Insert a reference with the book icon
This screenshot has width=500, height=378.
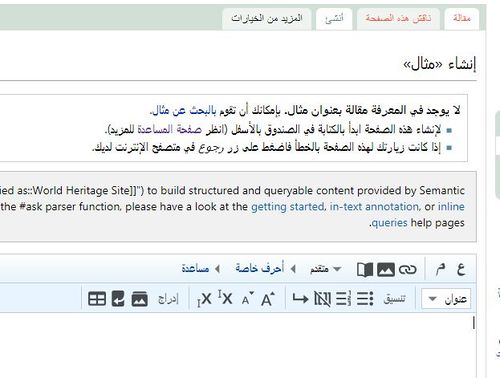(365, 269)
